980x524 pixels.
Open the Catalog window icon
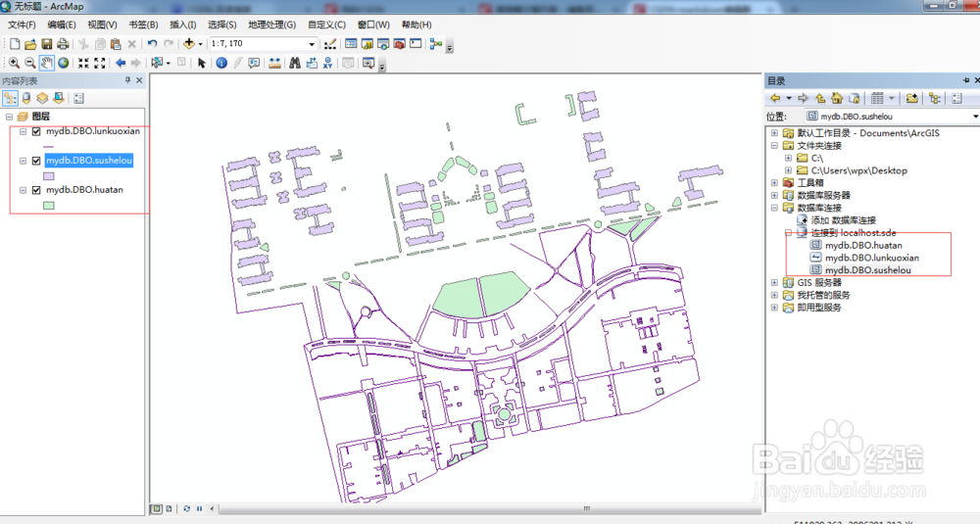tap(367, 44)
